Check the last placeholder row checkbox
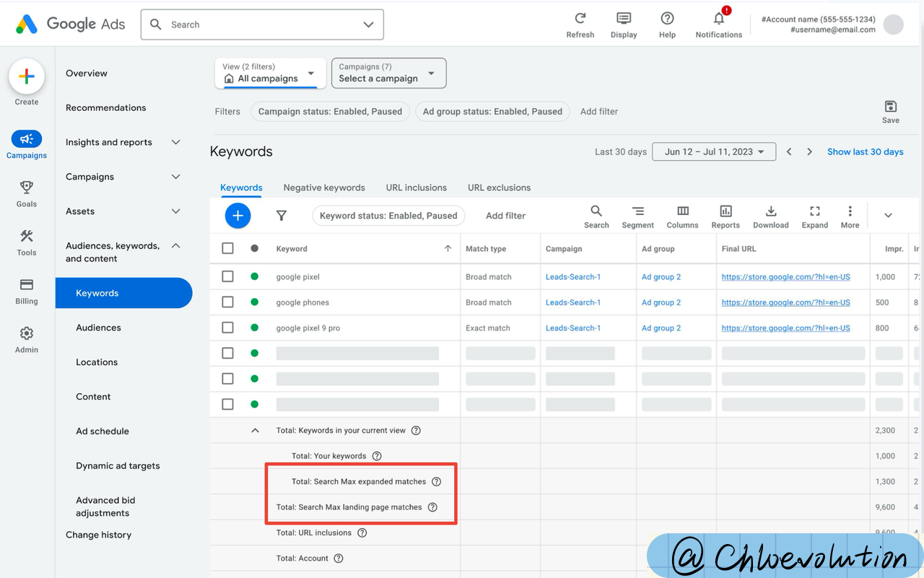This screenshot has width=924, height=578. click(227, 404)
